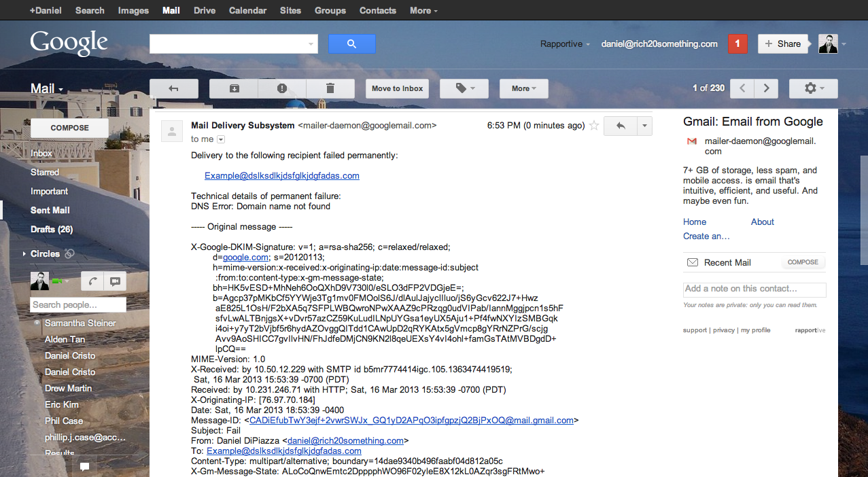Image resolution: width=868 pixels, height=477 pixels.
Task: Show details dropdown beside 'to me'
Action: click(x=221, y=139)
